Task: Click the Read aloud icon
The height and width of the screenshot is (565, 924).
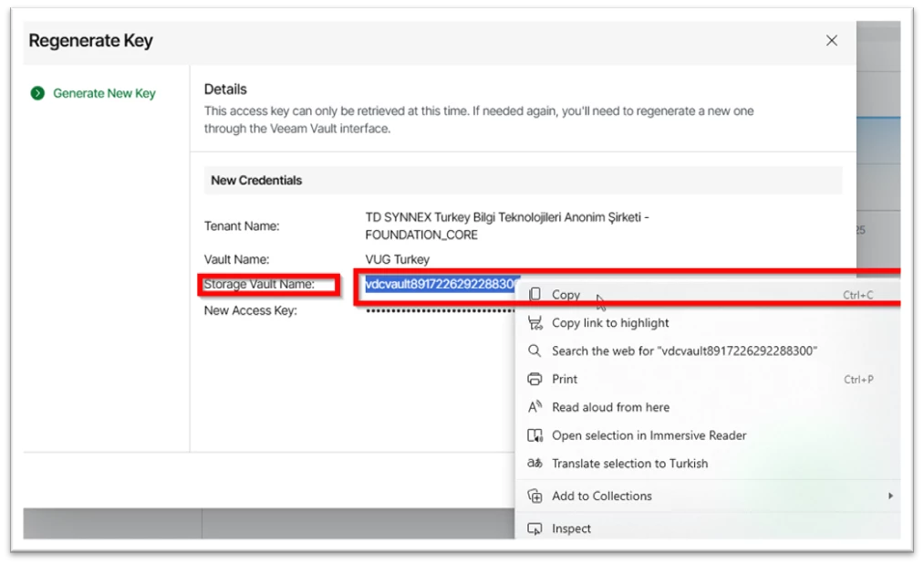Action: pyautogui.click(x=535, y=407)
